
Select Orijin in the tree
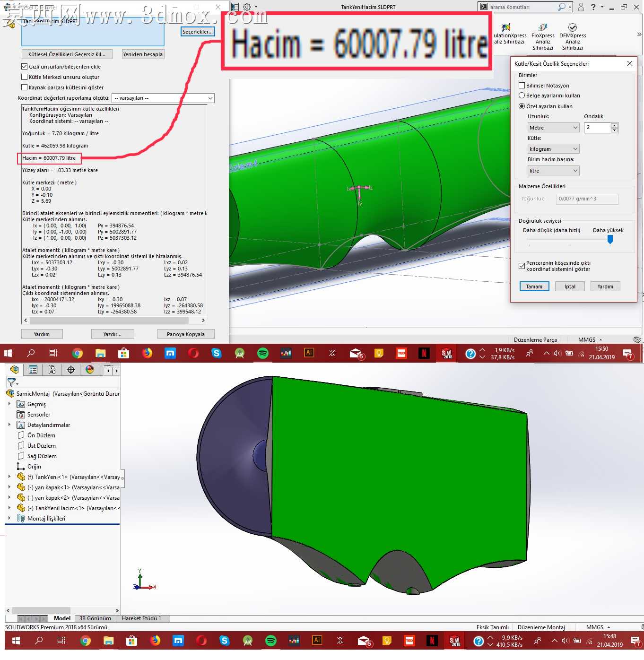click(34, 467)
